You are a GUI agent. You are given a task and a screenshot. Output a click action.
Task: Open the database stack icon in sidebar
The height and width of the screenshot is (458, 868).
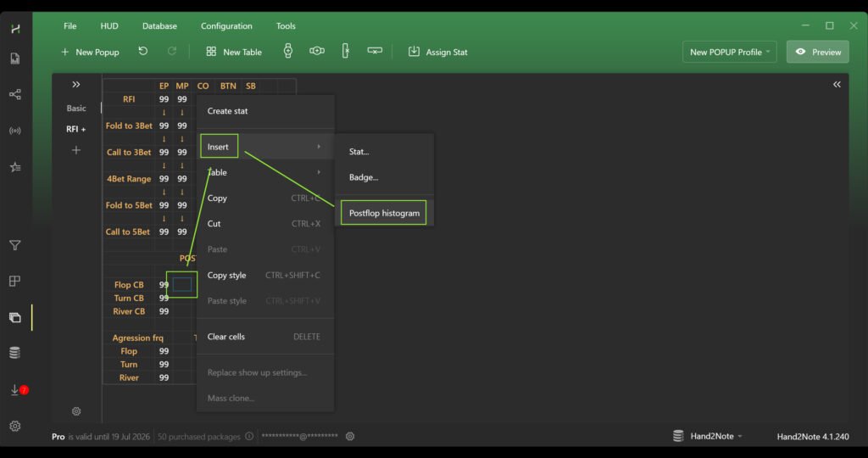14,353
